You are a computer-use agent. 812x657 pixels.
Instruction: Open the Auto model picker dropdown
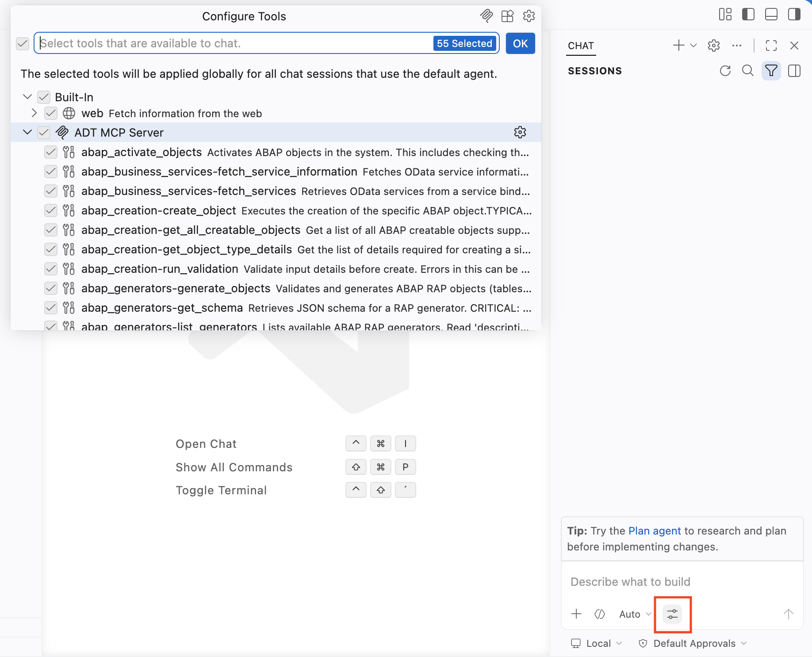(x=635, y=614)
